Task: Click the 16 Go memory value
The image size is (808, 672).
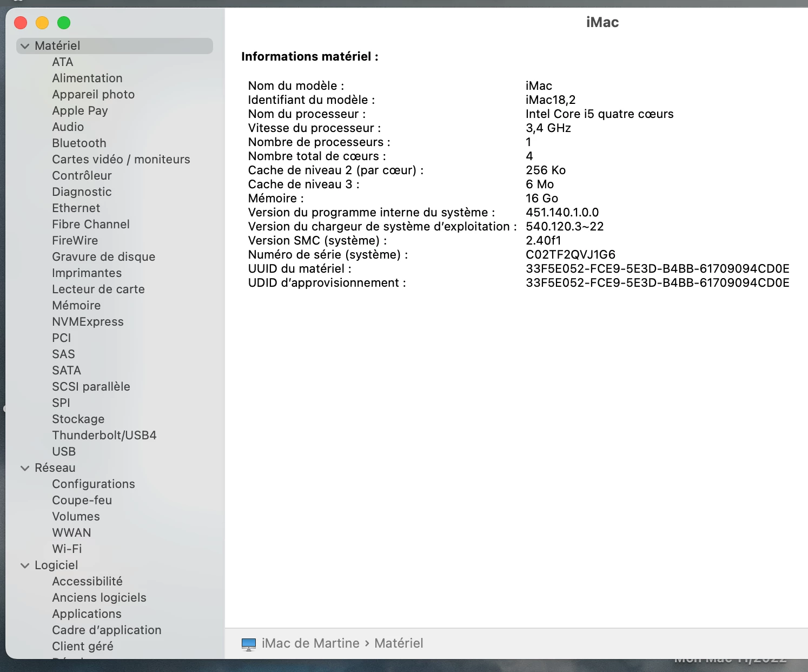Action: (542, 199)
